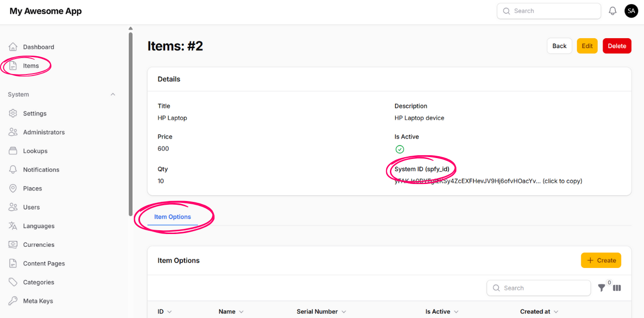Open the Name column sort chevron
This screenshot has height=318, width=644.
click(x=241, y=312)
